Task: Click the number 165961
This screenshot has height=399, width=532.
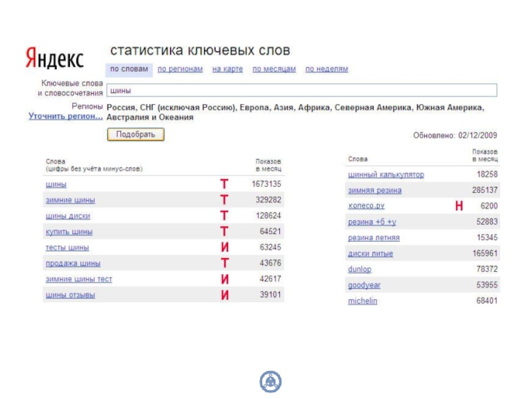Action: (485, 253)
